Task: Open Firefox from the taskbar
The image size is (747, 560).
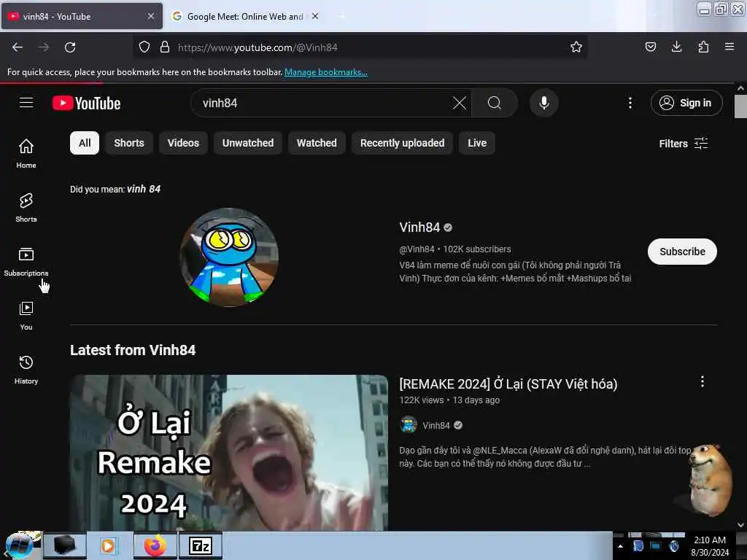Action: 155,545
